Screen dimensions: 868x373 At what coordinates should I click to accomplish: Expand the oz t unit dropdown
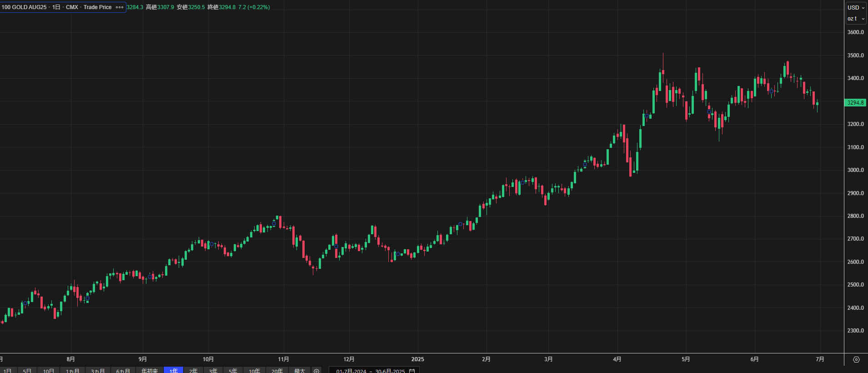(x=856, y=19)
